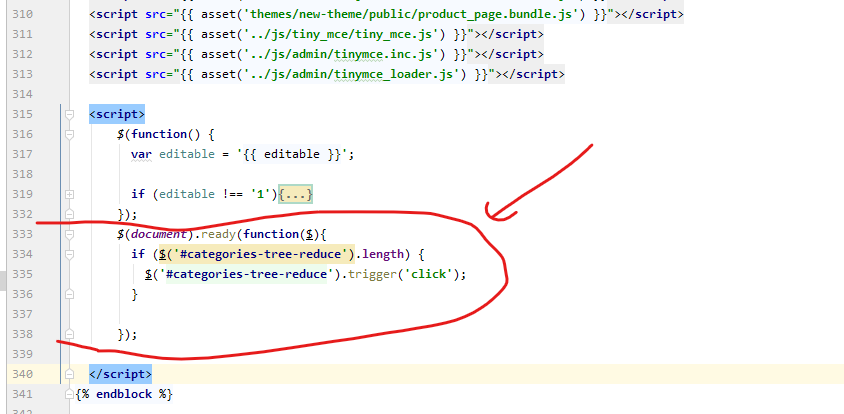Place cursor on the opening <script> tag on line 315
The width and height of the screenshot is (844, 414).
[117, 114]
